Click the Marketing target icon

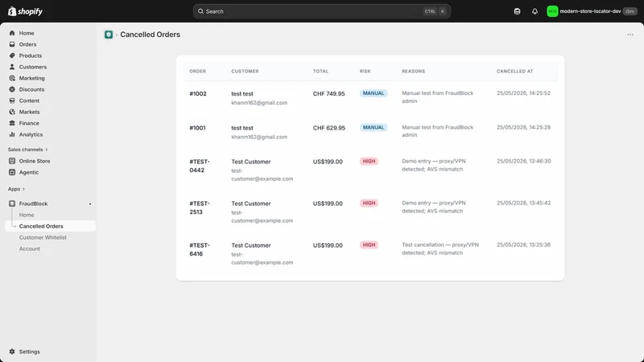pos(12,78)
